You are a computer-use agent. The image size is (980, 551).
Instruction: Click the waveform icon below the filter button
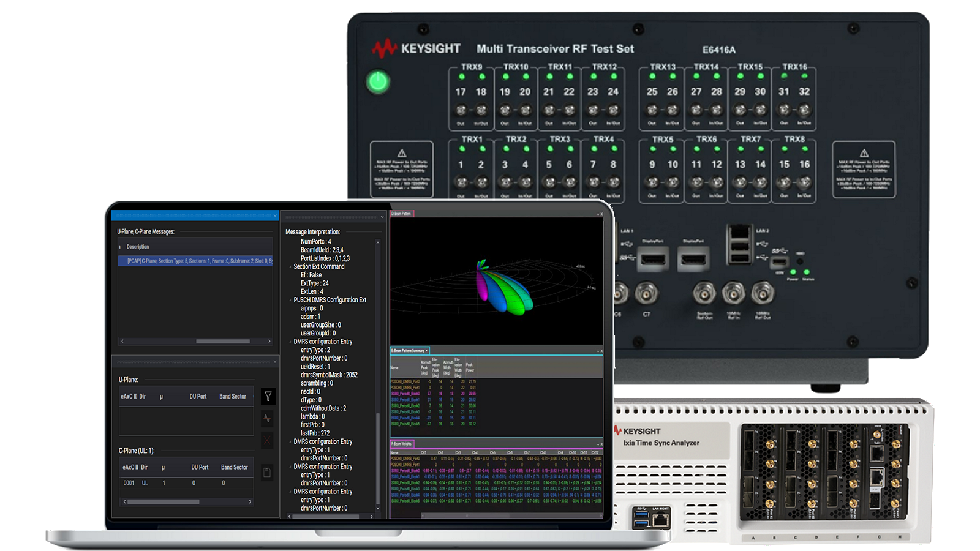268,418
